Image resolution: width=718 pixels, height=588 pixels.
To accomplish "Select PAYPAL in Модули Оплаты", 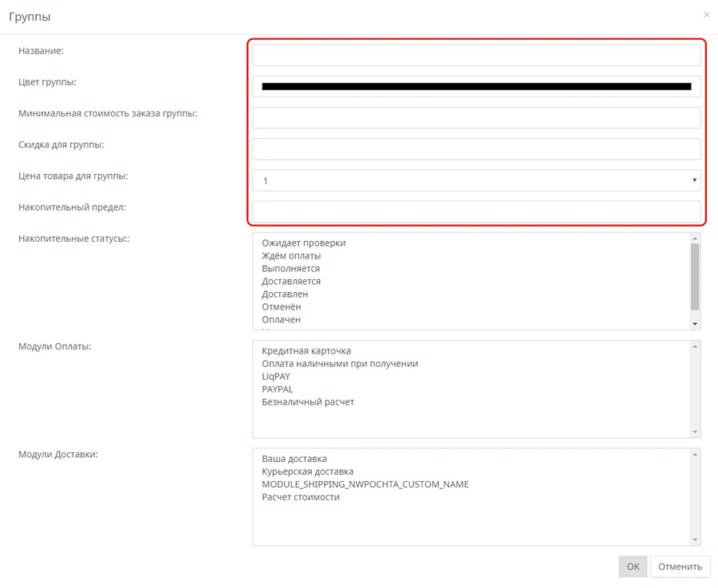I will [x=277, y=389].
